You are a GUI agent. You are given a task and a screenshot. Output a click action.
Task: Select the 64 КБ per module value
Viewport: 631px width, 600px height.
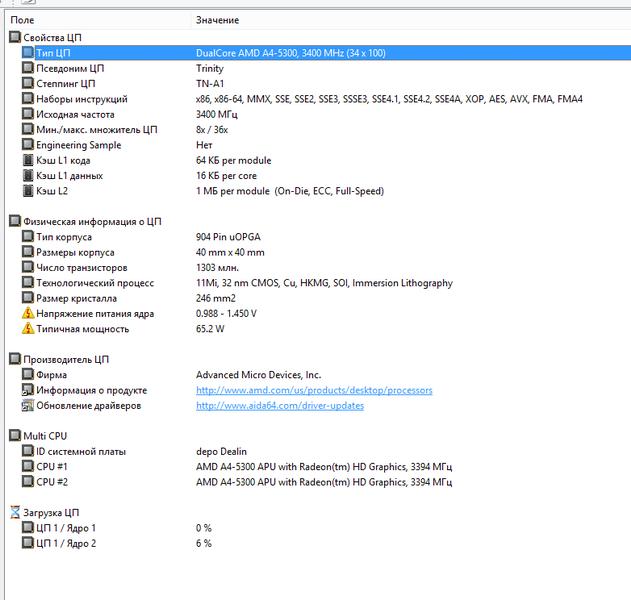coord(233,161)
